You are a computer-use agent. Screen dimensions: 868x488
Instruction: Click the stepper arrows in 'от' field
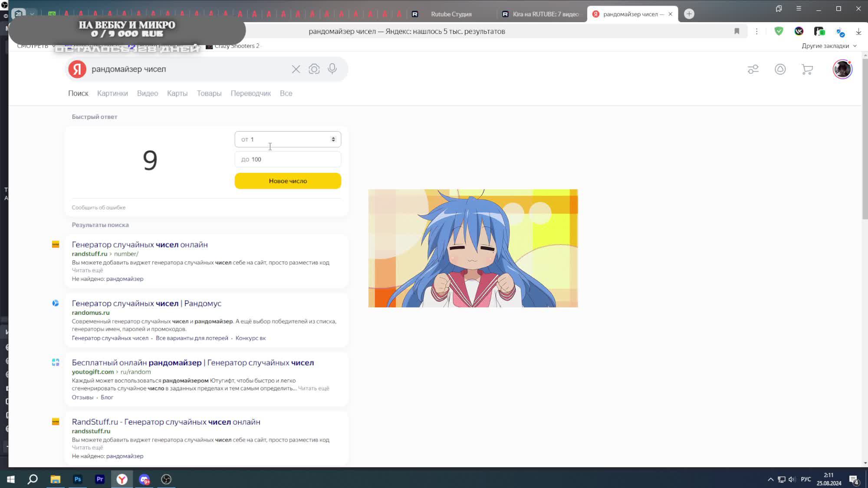(333, 139)
